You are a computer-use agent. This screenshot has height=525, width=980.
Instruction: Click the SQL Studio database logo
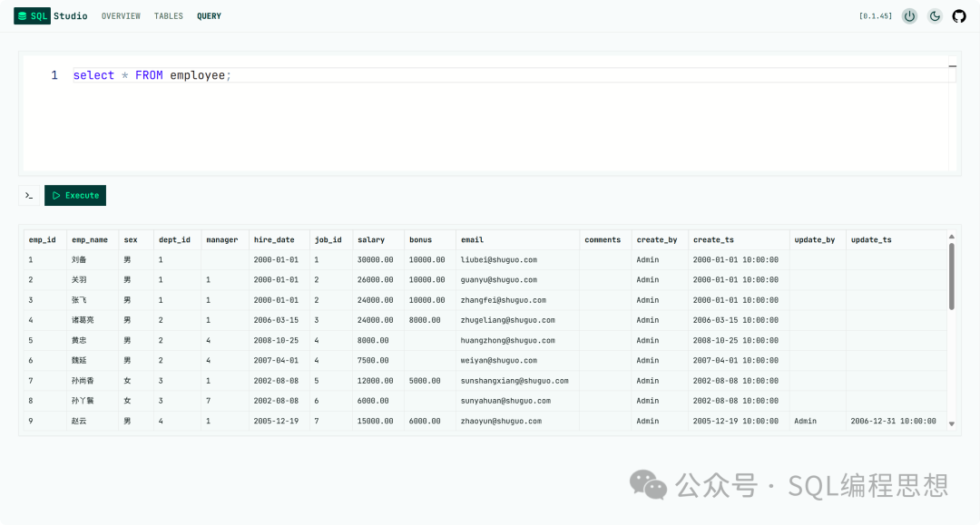23,16
